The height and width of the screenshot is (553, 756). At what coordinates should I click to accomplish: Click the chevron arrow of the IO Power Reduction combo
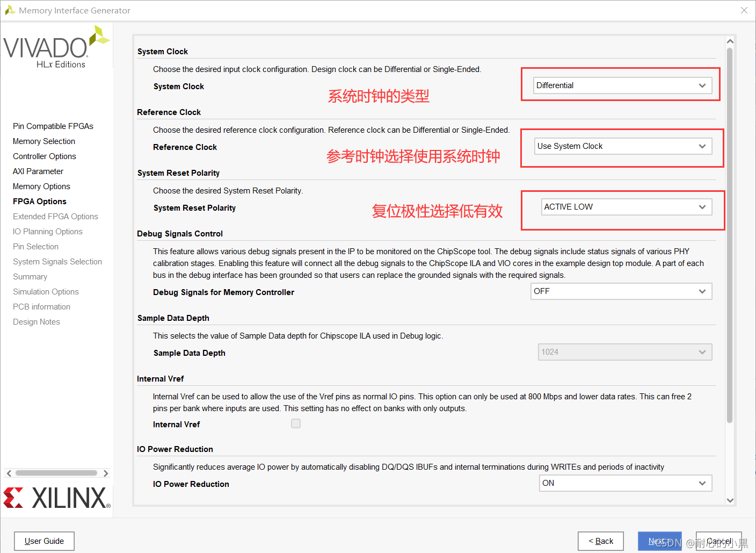[x=702, y=483]
